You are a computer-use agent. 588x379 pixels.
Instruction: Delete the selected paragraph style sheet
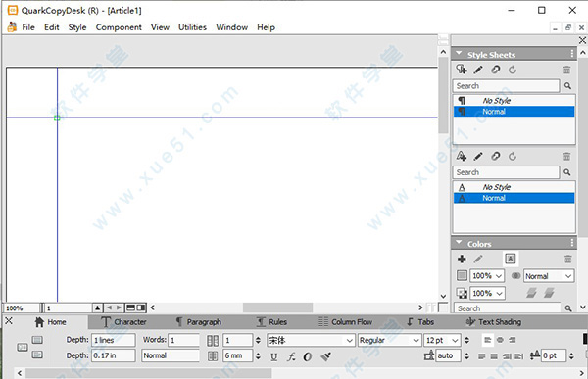[566, 70]
